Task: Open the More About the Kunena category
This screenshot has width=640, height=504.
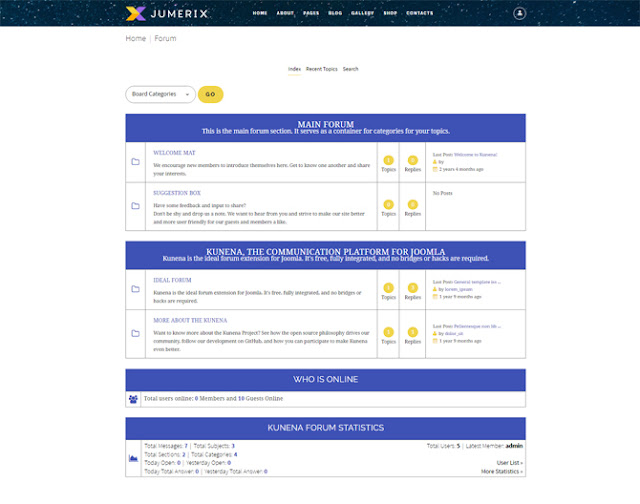Action: point(190,320)
